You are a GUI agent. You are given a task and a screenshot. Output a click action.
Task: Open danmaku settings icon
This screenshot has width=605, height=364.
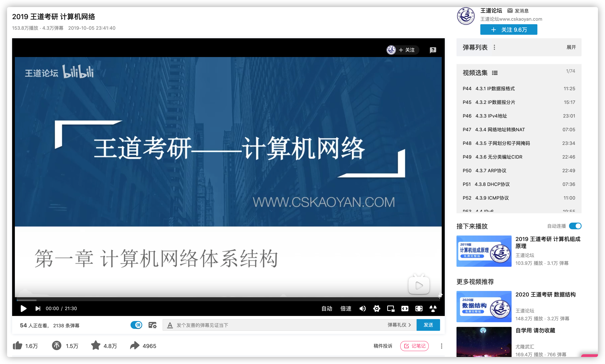pos(152,325)
